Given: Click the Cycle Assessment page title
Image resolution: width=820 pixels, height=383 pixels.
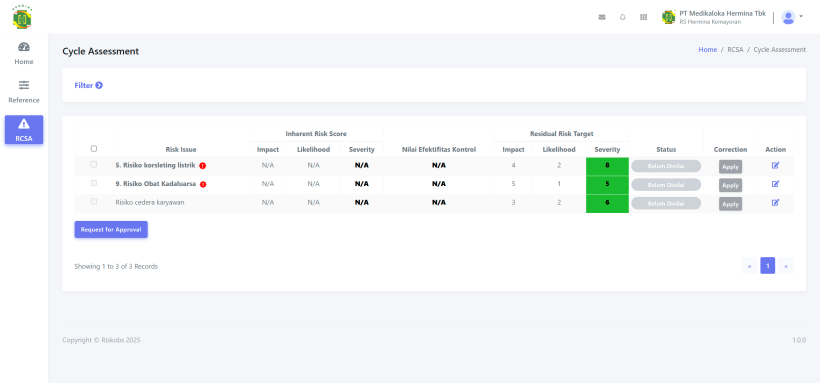Looking at the screenshot, I should pyautogui.click(x=100, y=51).
